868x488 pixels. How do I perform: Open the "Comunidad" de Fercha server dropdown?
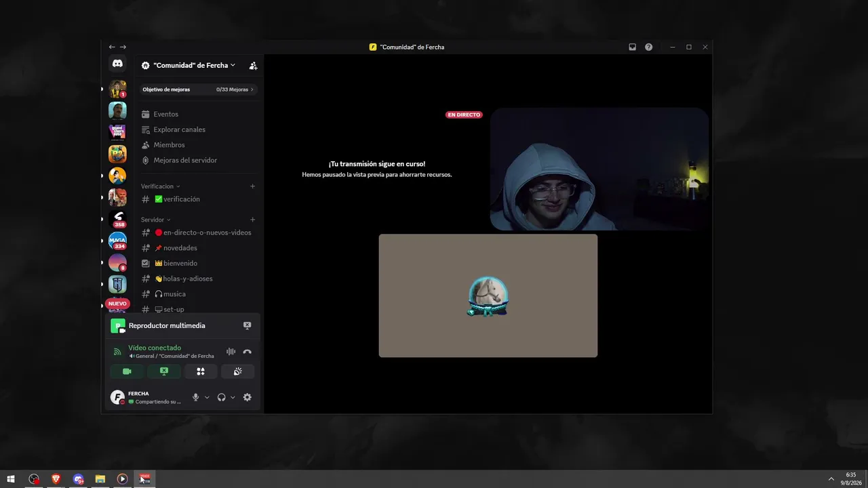(189, 66)
